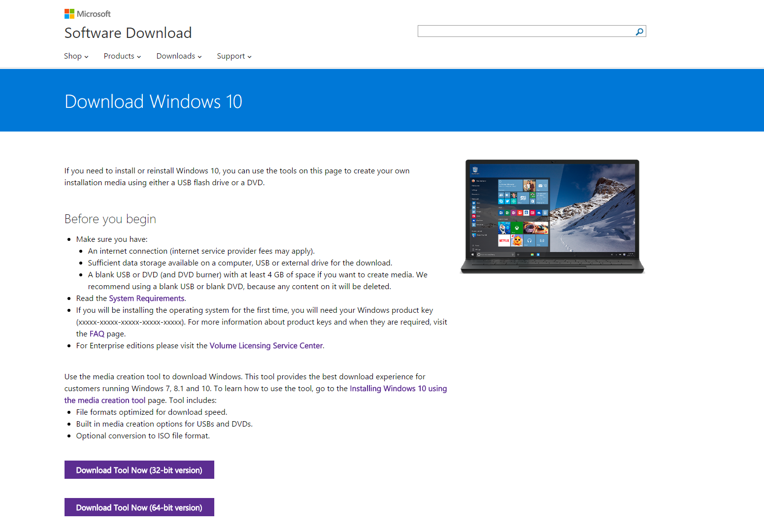The image size is (764, 532).
Task: Expand the Support dropdown
Action: point(234,56)
